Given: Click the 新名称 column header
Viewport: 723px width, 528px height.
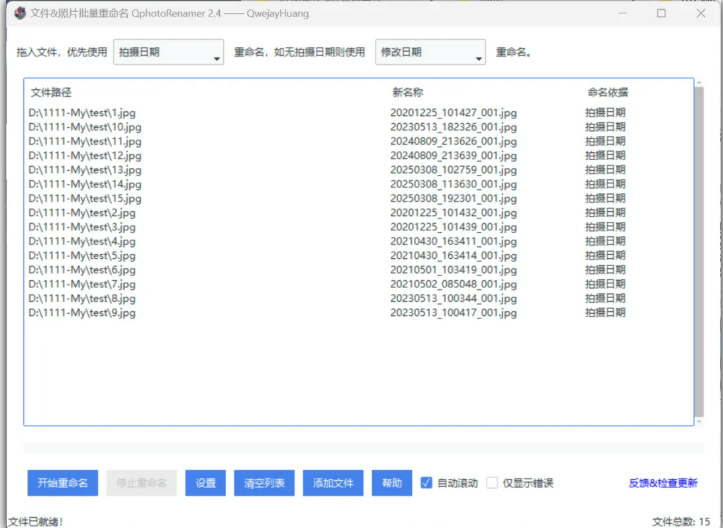Looking at the screenshot, I should tap(408, 92).
